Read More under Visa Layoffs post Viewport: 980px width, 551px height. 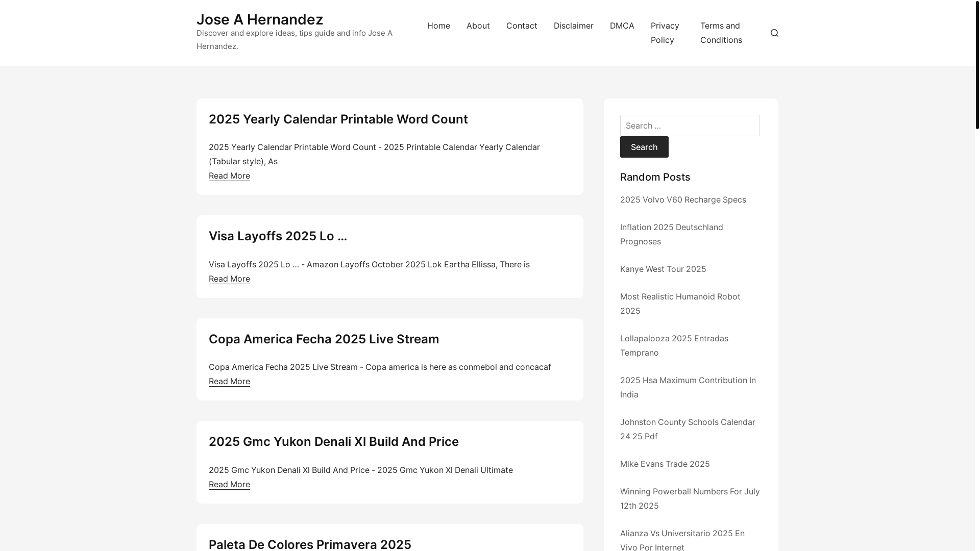[229, 279]
